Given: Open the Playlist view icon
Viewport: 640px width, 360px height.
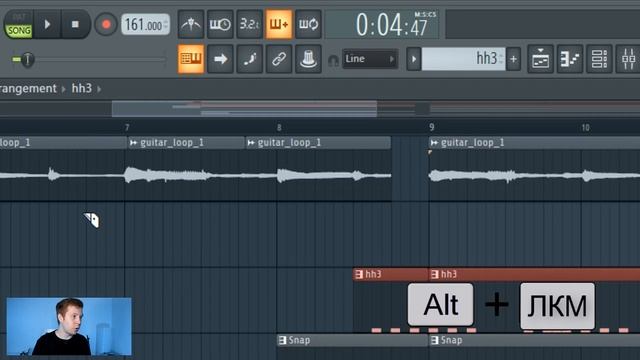Looking at the screenshot, I should (x=540, y=59).
